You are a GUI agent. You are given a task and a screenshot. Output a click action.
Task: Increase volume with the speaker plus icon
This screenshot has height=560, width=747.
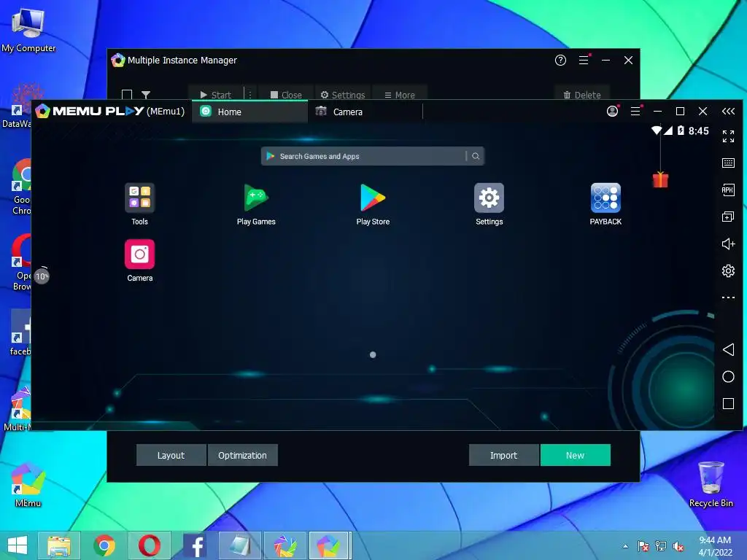(x=728, y=244)
